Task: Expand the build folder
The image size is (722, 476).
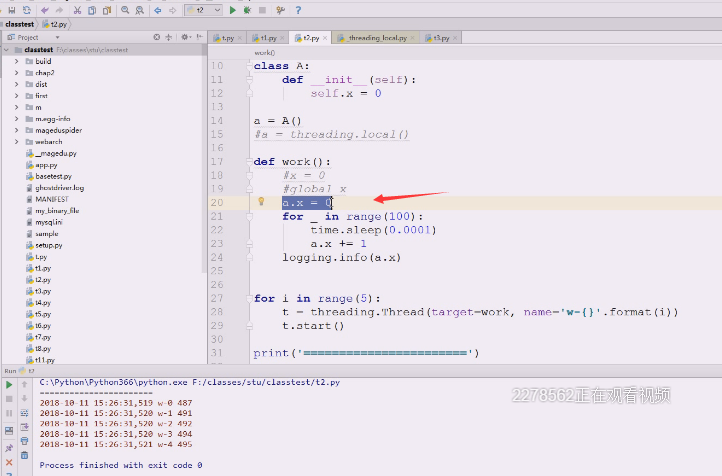Action: 17,61
